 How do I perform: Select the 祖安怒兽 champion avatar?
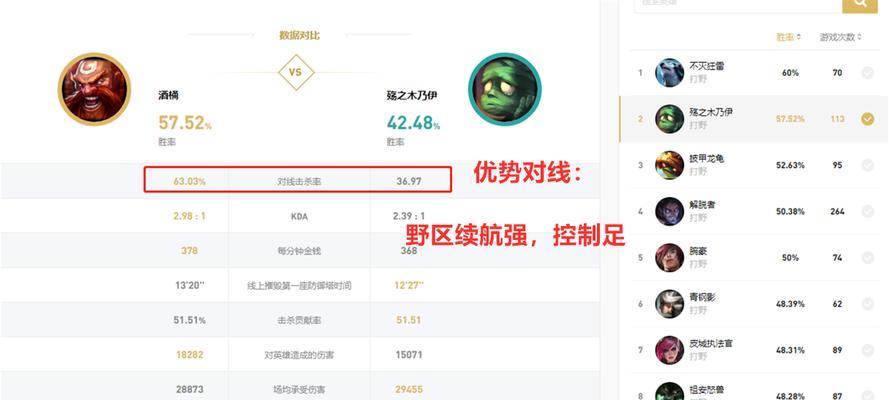670,392
